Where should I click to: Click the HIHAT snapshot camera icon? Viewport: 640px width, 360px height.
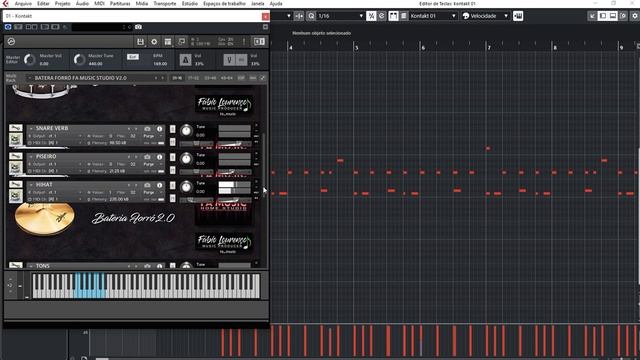147,185
